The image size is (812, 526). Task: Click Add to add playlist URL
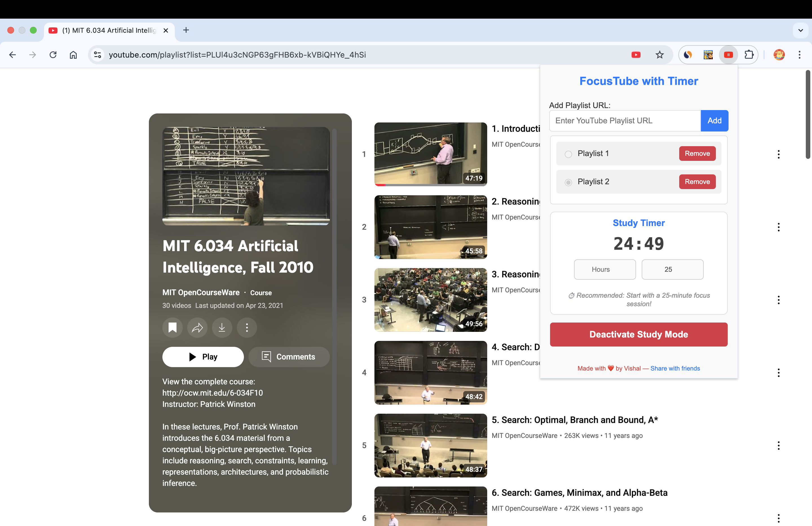click(714, 120)
